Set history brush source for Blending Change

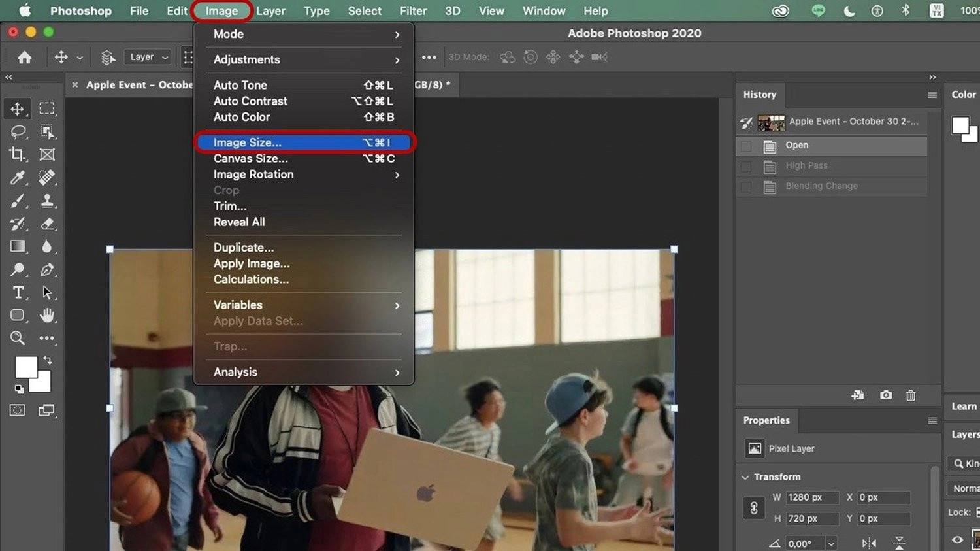pyautogui.click(x=746, y=186)
